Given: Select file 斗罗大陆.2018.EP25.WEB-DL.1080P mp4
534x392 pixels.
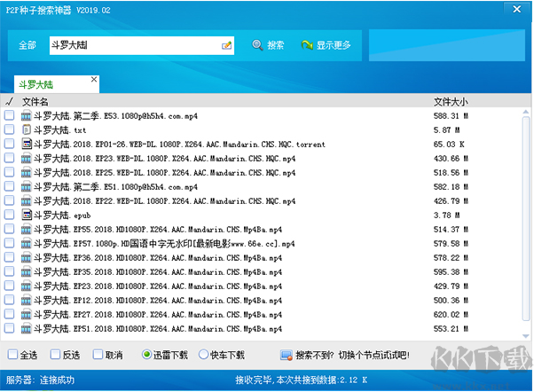Looking at the screenshot, I should 164,173.
